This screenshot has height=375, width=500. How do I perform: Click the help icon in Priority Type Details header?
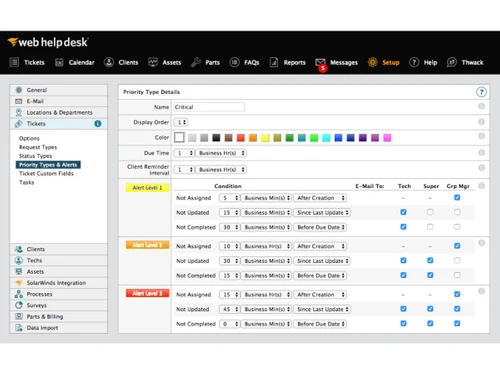point(481,92)
